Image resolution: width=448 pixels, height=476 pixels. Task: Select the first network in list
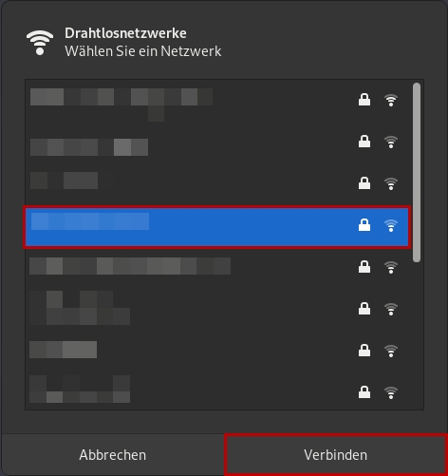(218, 102)
